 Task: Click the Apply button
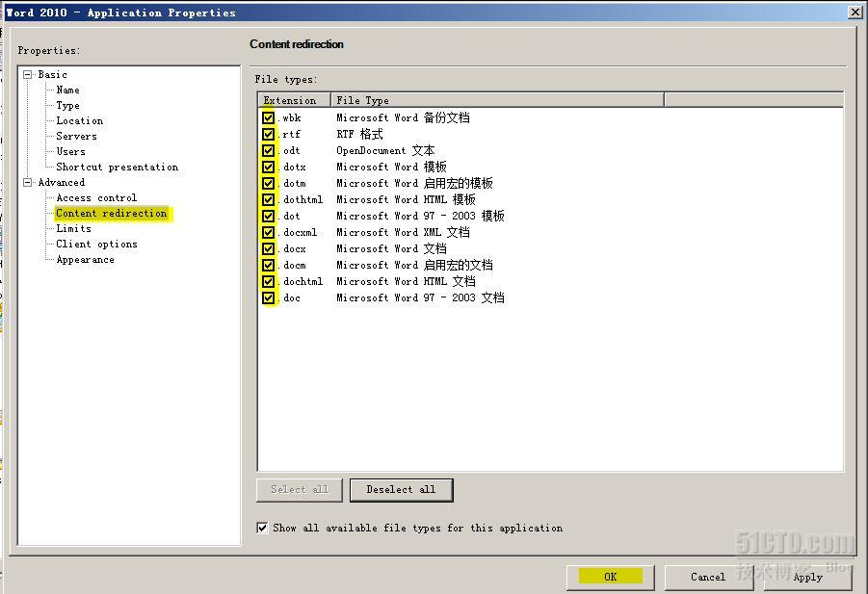point(807,577)
